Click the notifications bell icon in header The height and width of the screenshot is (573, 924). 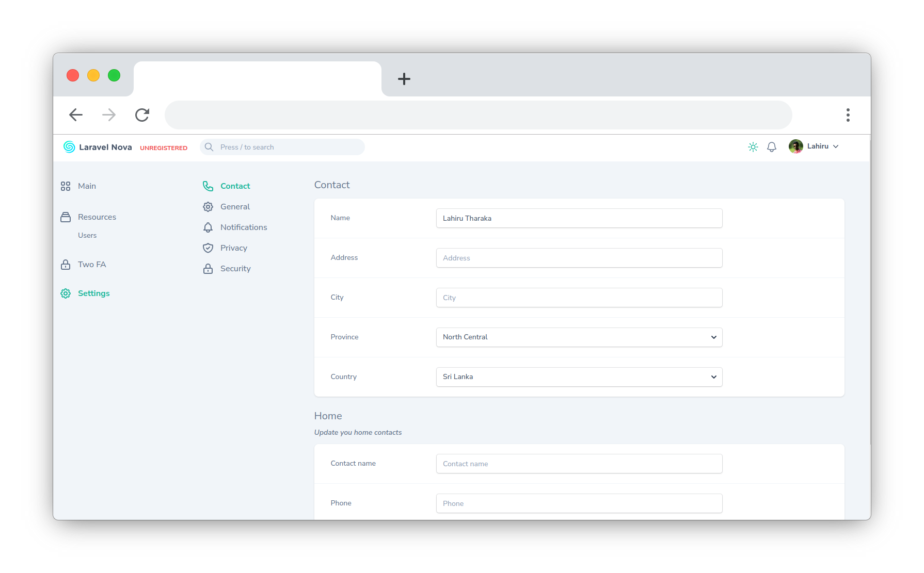(771, 147)
